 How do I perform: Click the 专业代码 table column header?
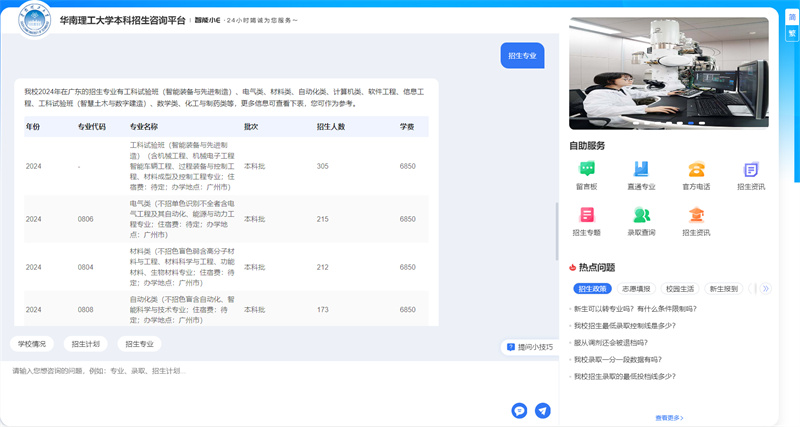[92, 127]
